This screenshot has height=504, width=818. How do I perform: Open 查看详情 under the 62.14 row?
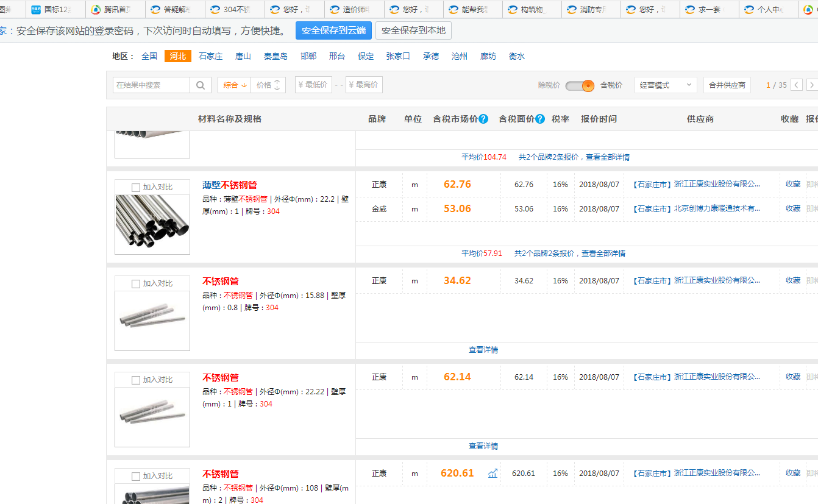coord(483,446)
